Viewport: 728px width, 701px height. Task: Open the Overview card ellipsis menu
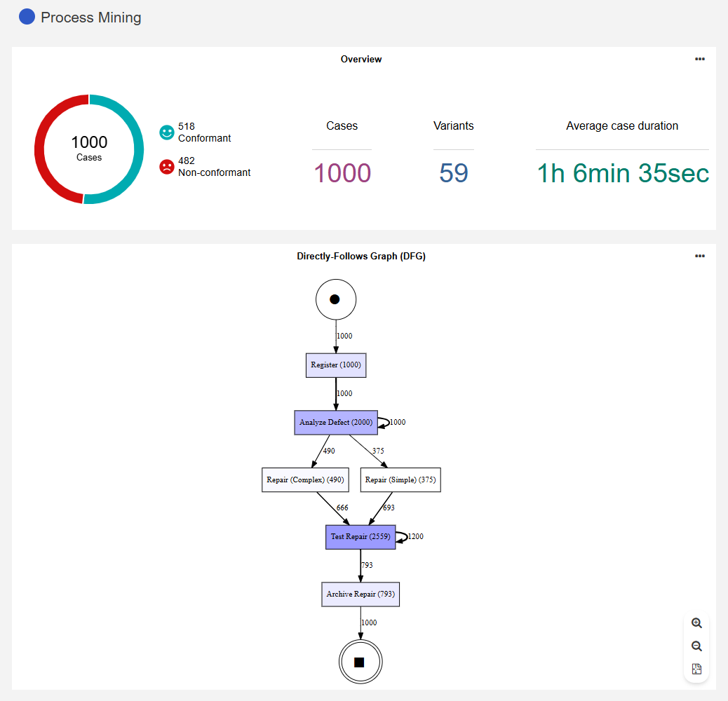[x=700, y=59]
